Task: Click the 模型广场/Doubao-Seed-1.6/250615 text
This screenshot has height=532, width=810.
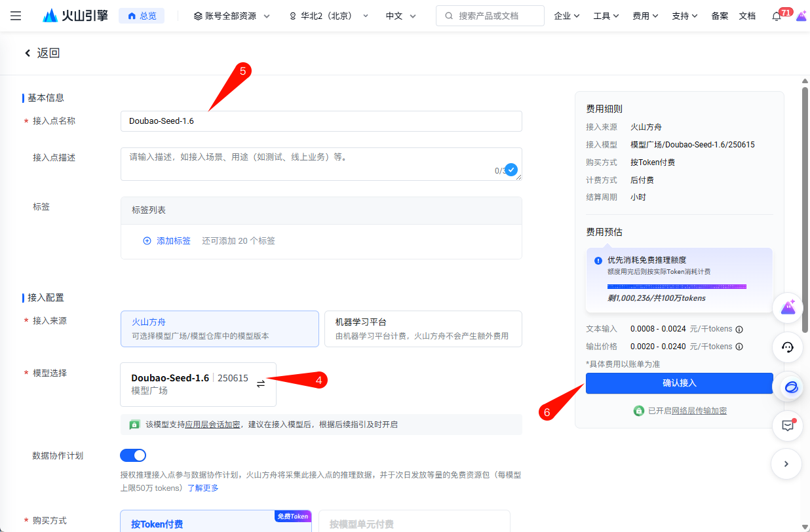Action: pos(693,145)
